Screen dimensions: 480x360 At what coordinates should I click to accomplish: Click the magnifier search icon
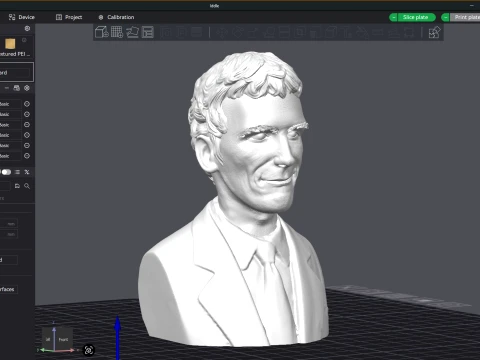(27, 186)
